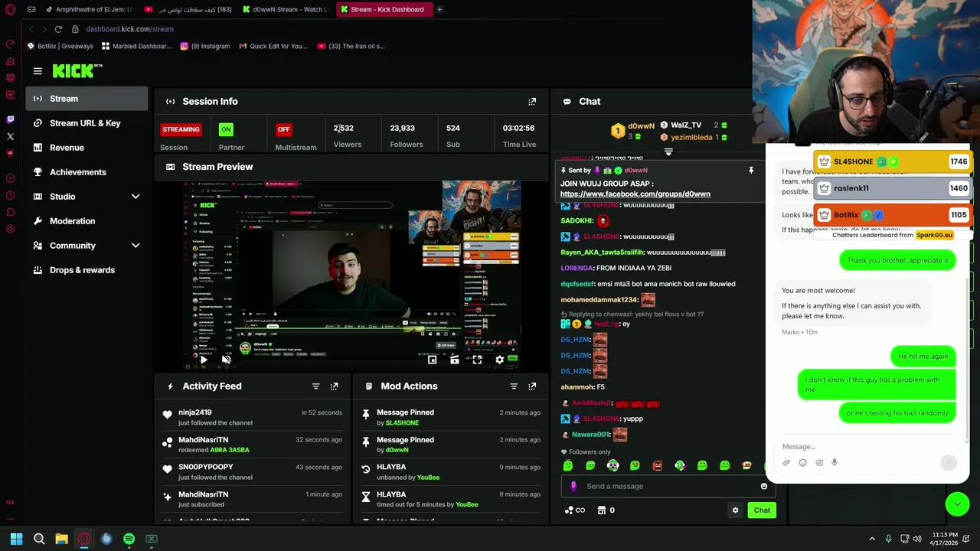
Task: Switch to the Amphitheatre of El Jem tab
Action: tap(90, 9)
